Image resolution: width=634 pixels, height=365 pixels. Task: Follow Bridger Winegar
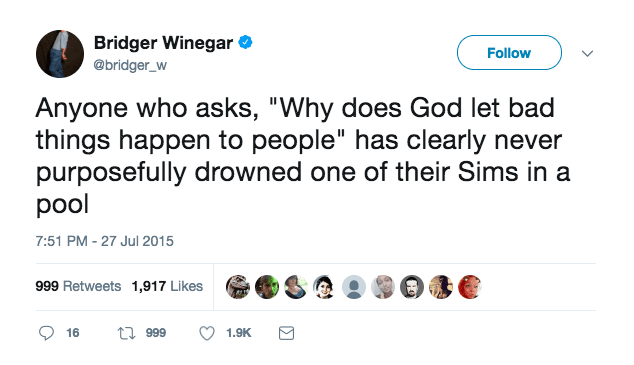pos(509,53)
